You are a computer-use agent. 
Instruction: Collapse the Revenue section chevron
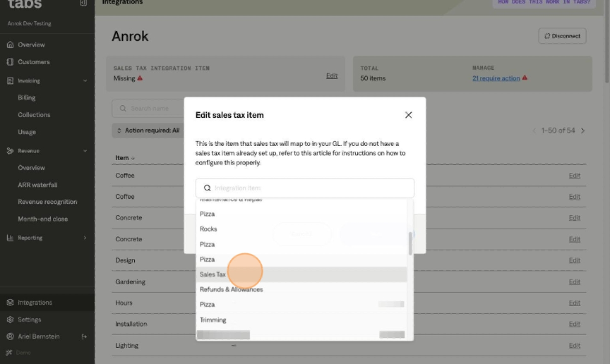point(85,151)
